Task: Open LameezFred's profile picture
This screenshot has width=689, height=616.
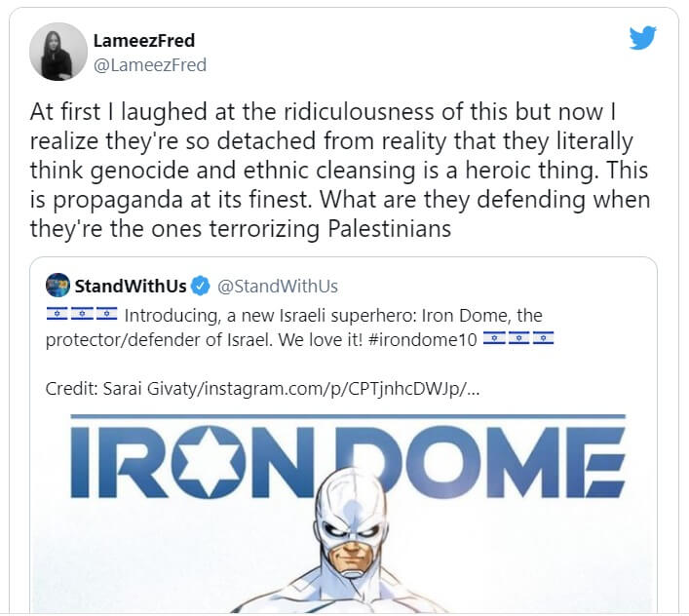Action: [x=58, y=52]
